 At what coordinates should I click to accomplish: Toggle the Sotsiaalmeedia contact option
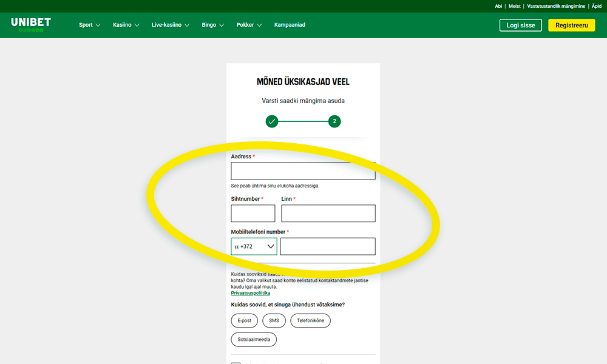coord(253,339)
